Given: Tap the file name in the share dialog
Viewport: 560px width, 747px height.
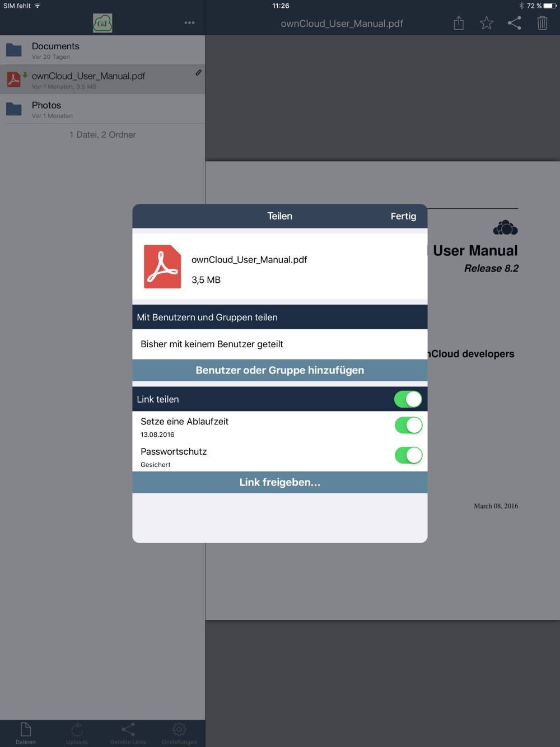Looking at the screenshot, I should (x=249, y=259).
